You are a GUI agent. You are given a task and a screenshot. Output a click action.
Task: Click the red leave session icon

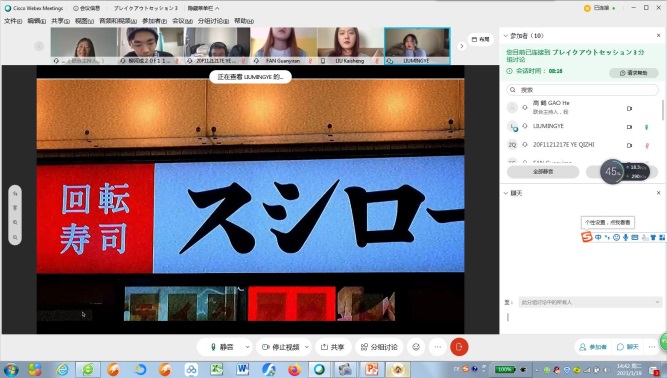pos(459,347)
